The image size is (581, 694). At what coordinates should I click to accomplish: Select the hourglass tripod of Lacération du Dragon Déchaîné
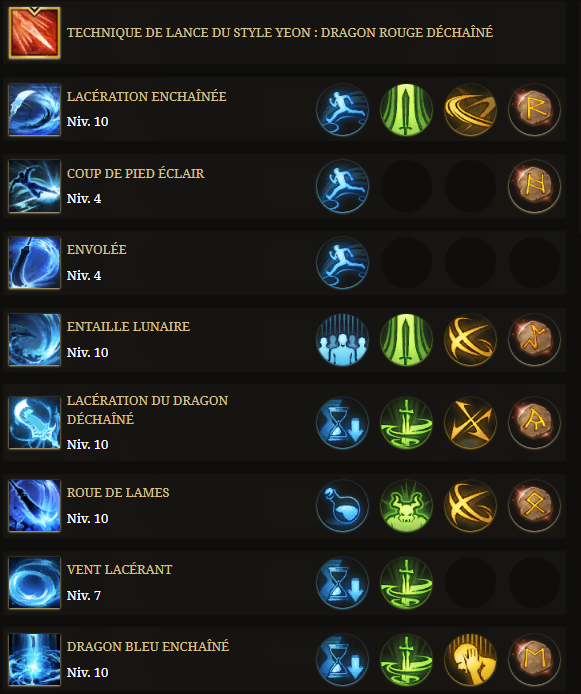[342, 423]
